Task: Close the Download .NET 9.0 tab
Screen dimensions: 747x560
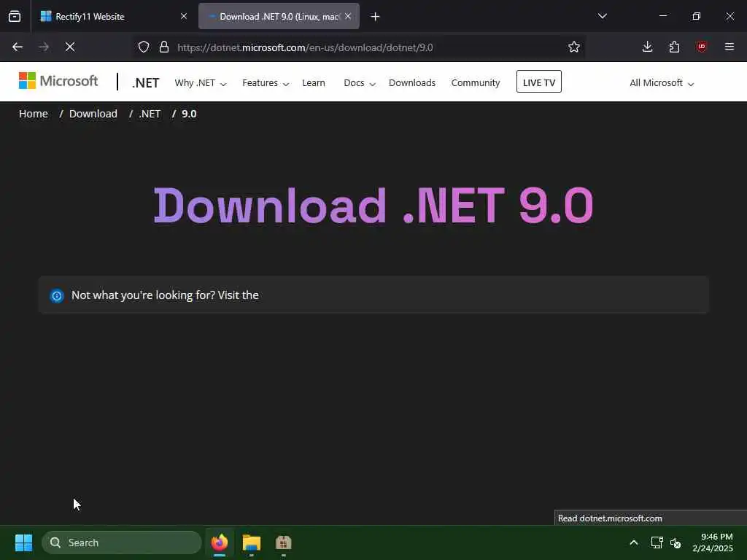Action: click(348, 16)
